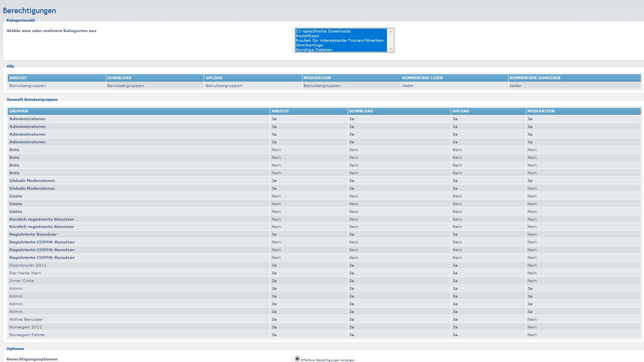Pick 'Routen für interessante Touren/Strecken' category
This screenshot has height=362, width=644.
(339, 41)
